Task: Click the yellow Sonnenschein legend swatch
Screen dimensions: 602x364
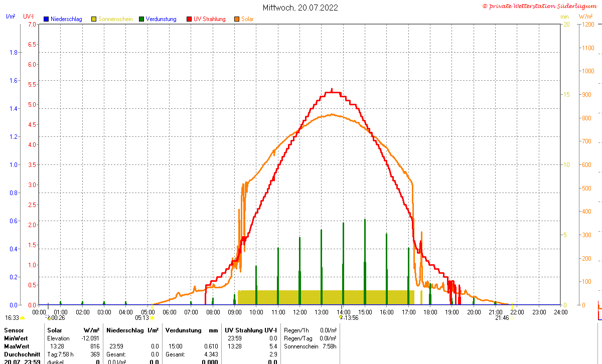Action: 94,19
